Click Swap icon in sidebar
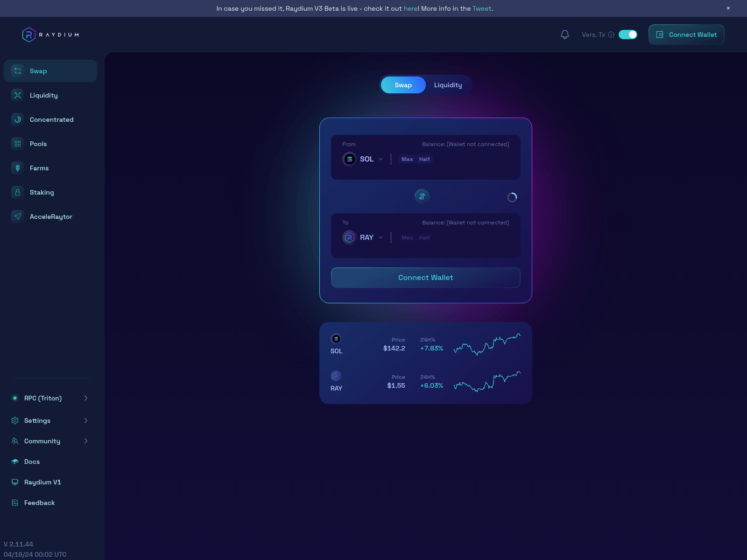Image resolution: width=747 pixels, height=560 pixels. click(18, 71)
